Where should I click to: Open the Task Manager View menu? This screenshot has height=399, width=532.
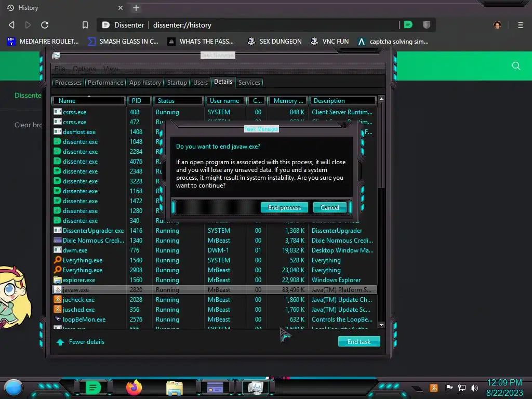coord(111,69)
